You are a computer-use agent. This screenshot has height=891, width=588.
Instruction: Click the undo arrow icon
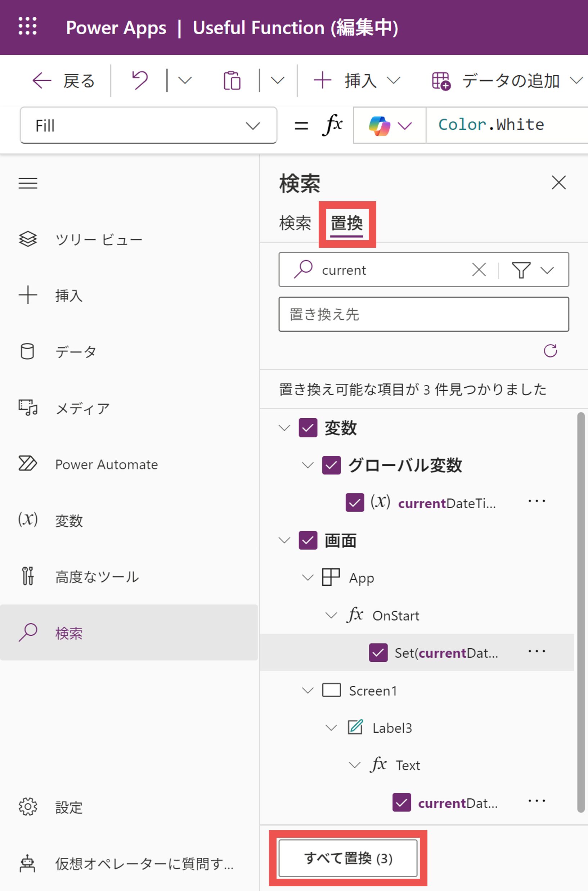coord(140,81)
